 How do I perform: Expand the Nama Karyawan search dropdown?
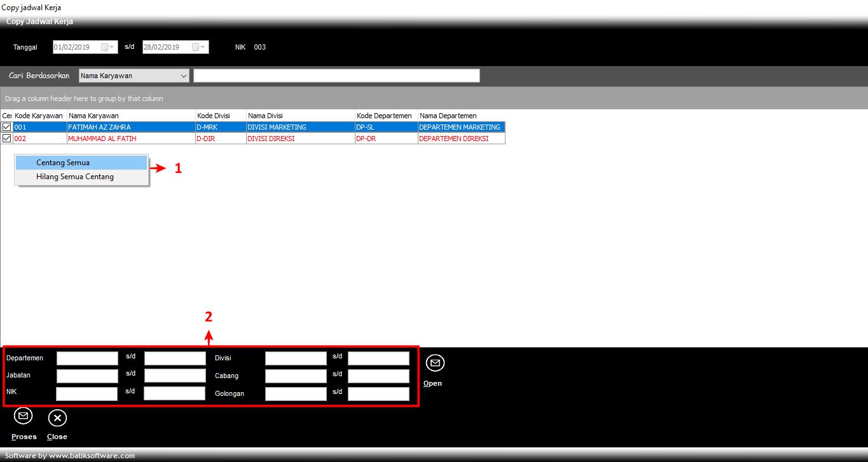(x=184, y=76)
